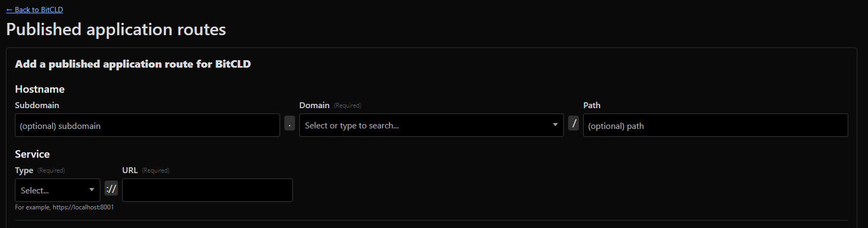The height and width of the screenshot is (228, 868).
Task: Click the optional path input field
Action: [x=715, y=126]
